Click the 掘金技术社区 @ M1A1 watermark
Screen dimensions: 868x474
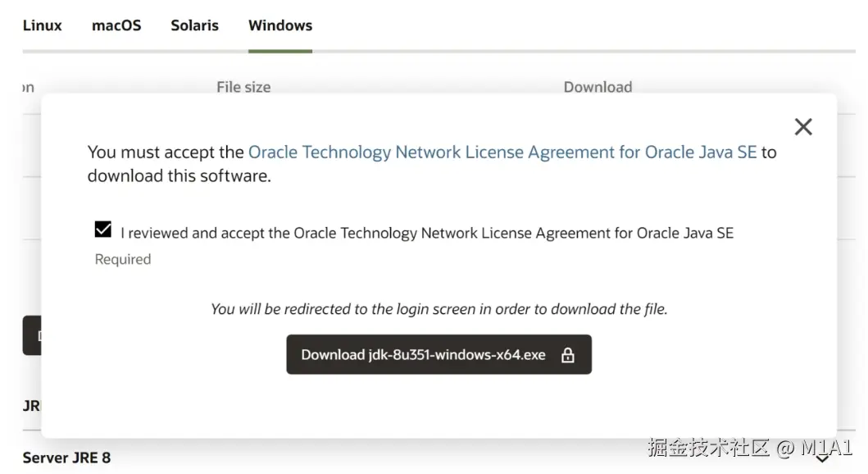[749, 448]
